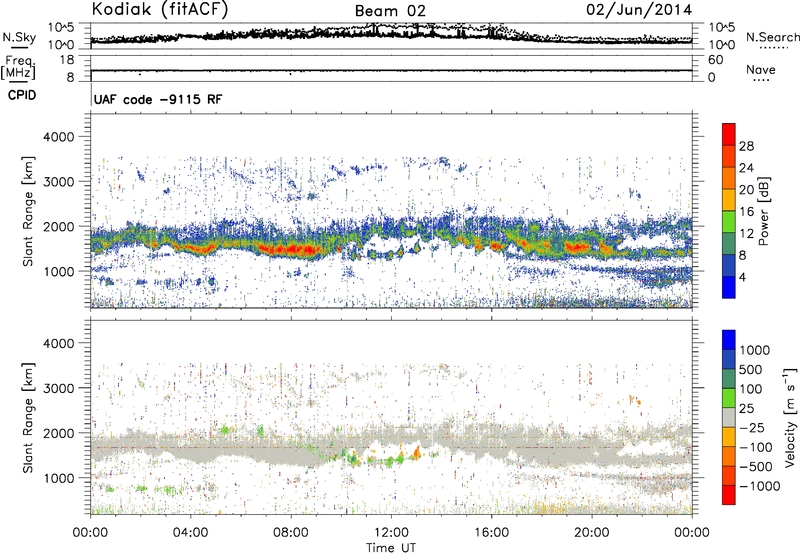Screen dimensions: 800x554
Task: Click the "04:00" time tick label
Action: click(190, 533)
